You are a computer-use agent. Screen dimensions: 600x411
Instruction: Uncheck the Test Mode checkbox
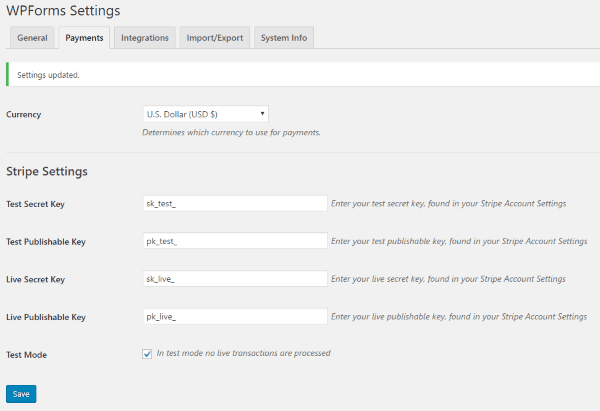point(148,353)
